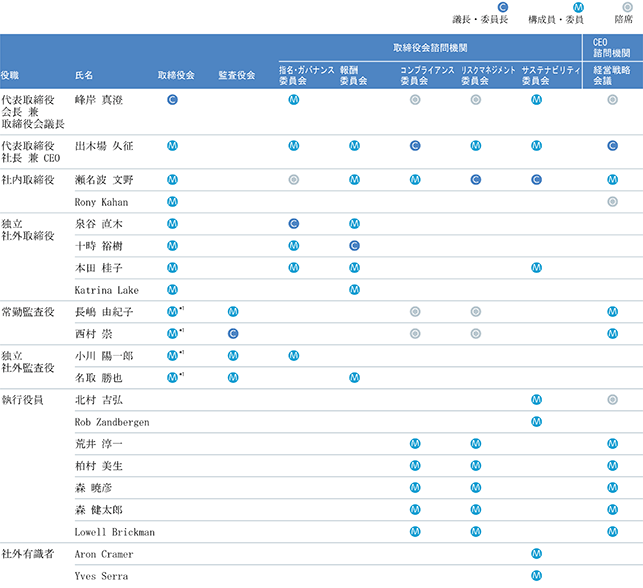Click the member M icon in the legend
The width and height of the screenshot is (643, 588).
coord(578,7)
